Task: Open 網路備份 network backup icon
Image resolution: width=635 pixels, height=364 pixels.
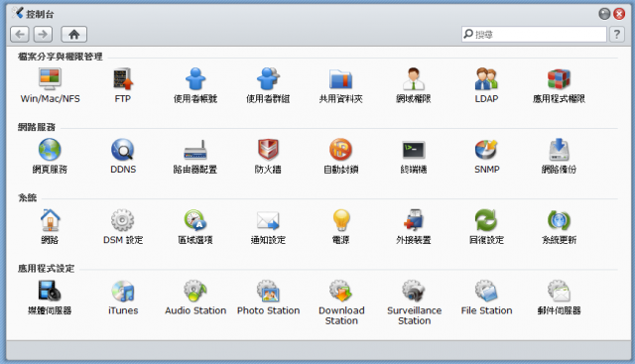Action: [x=559, y=150]
